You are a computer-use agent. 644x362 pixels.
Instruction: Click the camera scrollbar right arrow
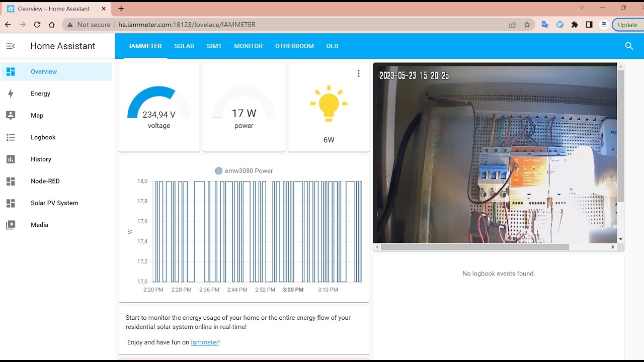click(613, 247)
